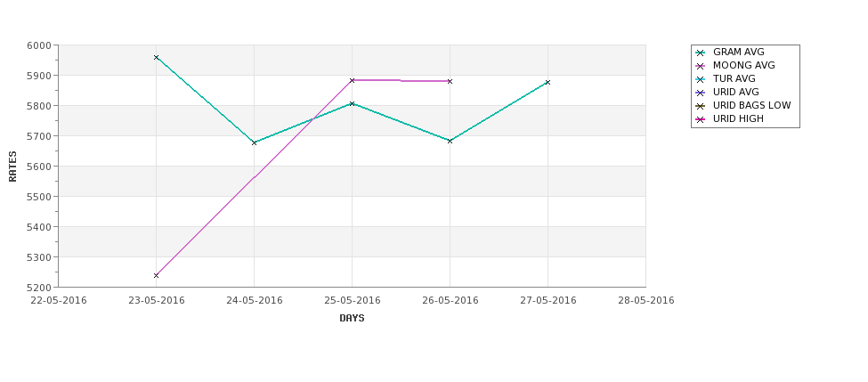Click the DAYS axis title

352,318
